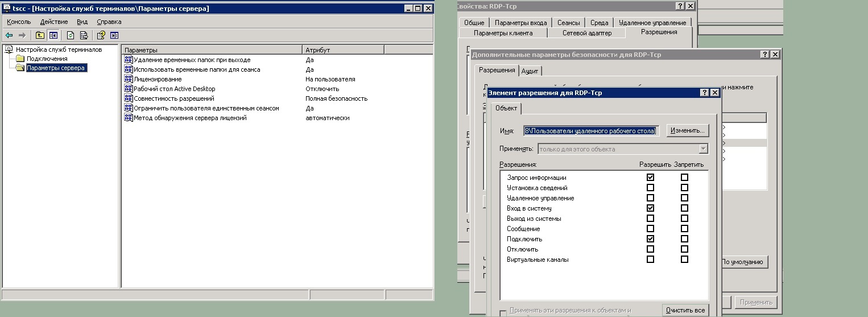The image size is (868, 317).
Task: Check Запретить for Виртуальные каналы
Action: tap(684, 260)
